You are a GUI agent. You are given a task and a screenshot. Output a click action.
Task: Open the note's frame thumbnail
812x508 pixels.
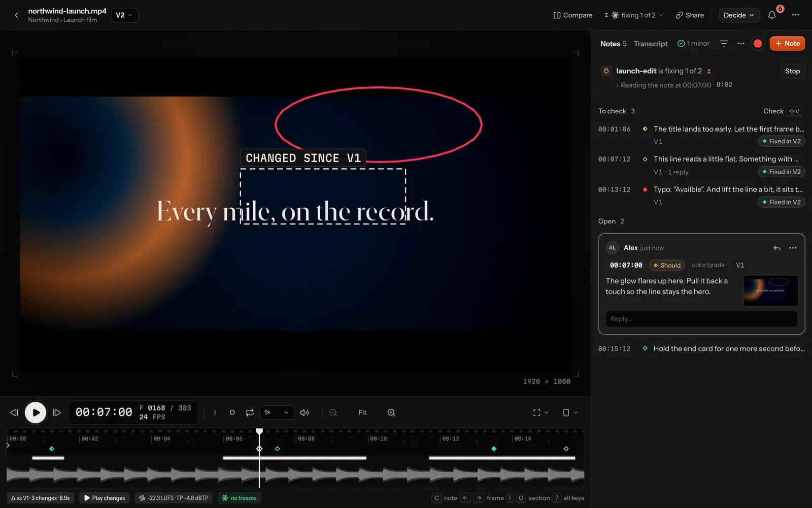770,291
